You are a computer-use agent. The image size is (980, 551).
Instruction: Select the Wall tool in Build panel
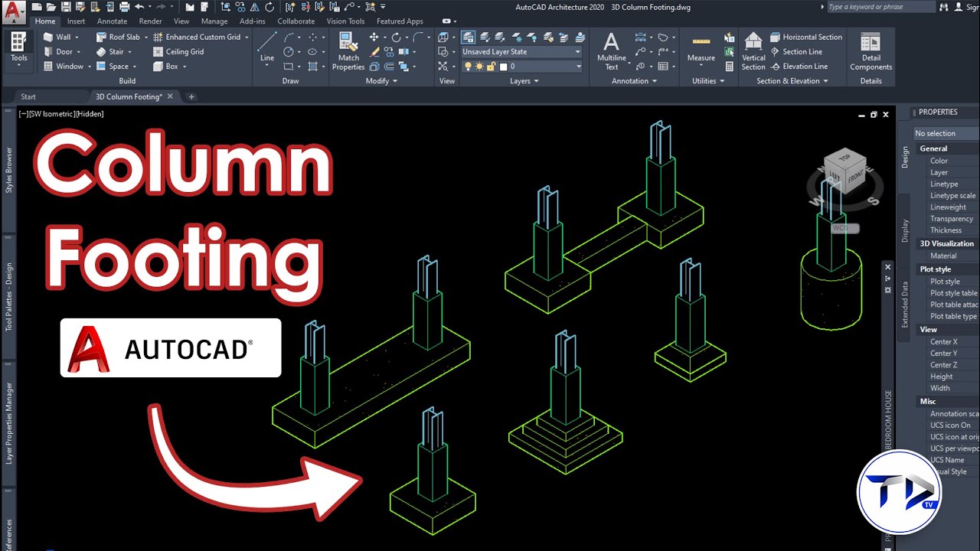point(56,37)
